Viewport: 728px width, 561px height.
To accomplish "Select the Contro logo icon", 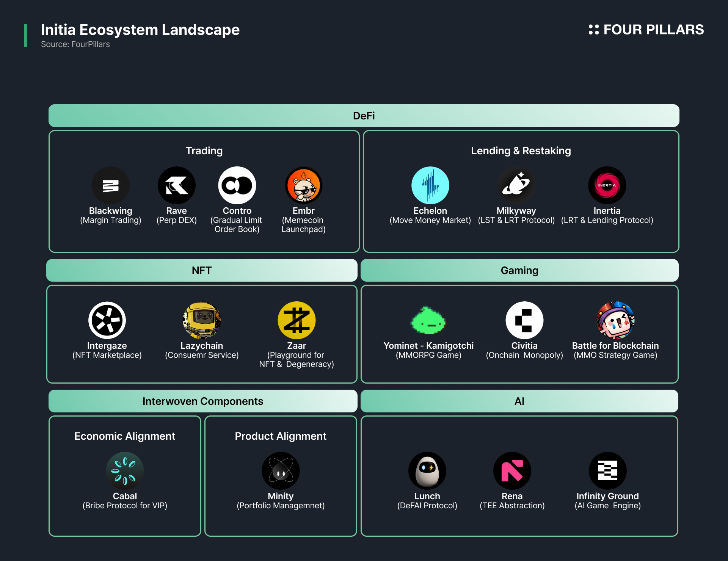I will [x=237, y=185].
